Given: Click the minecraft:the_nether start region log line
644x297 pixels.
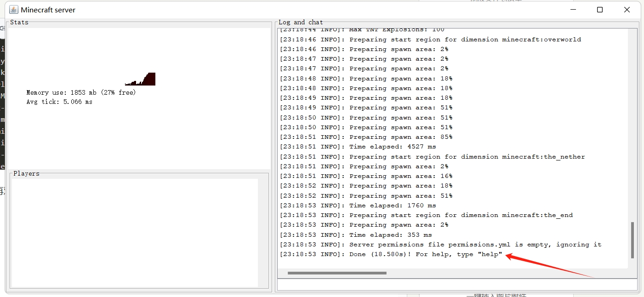Looking at the screenshot, I should (432, 157).
